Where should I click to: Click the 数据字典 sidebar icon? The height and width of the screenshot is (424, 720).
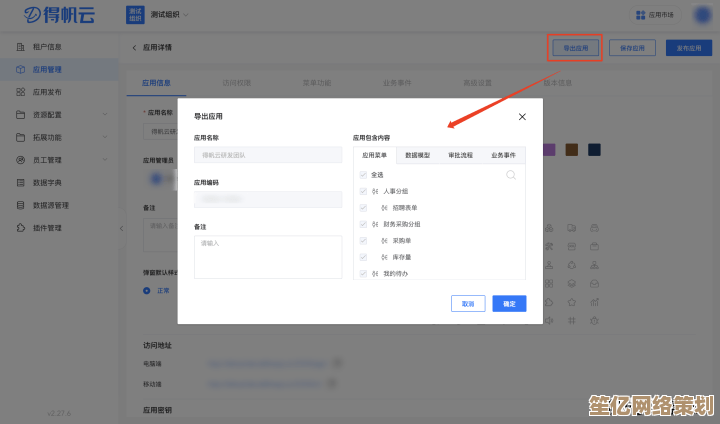[x=21, y=183]
